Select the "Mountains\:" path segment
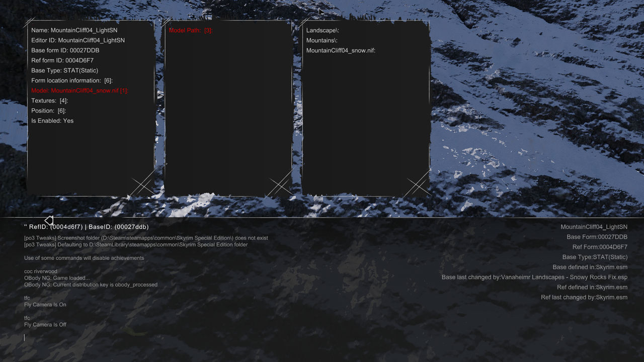This screenshot has width=644, height=362. 322,40
